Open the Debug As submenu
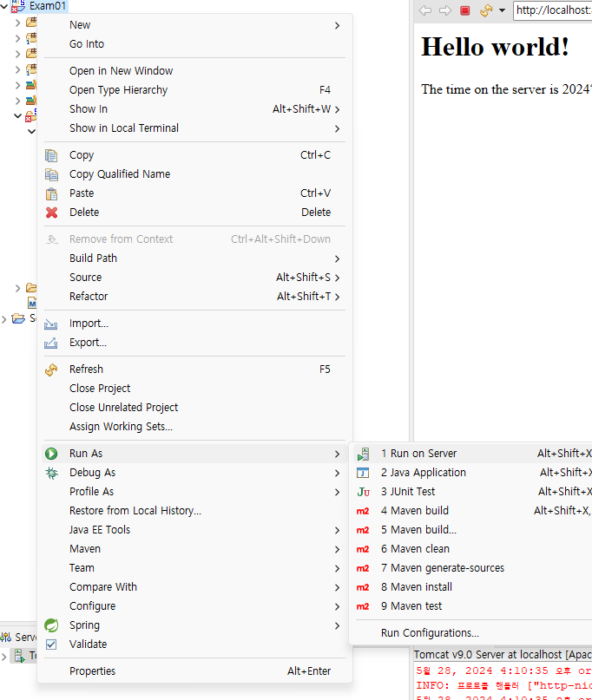This screenshot has height=700, width=592. (x=194, y=473)
